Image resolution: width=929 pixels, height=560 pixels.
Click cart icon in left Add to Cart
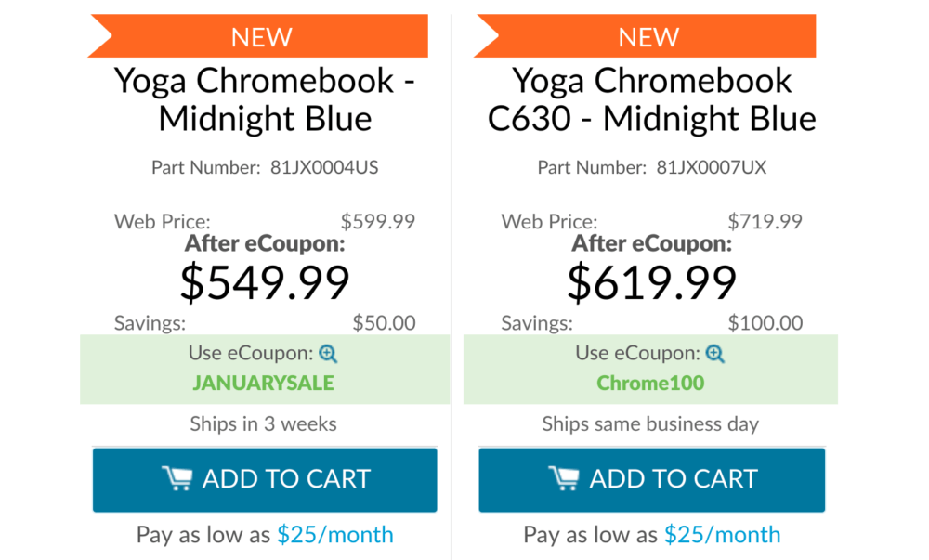(177, 478)
